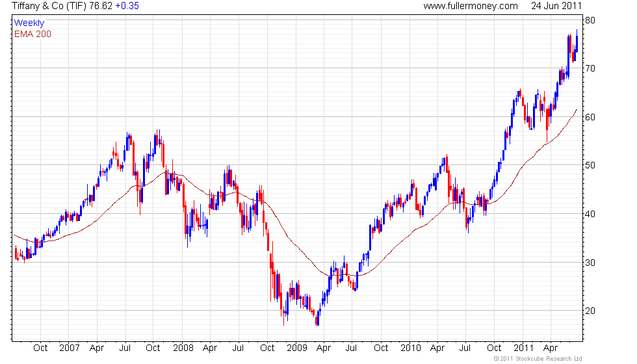The width and height of the screenshot is (637, 364).
Task: Click the 60 price axis label
Action: coord(590,117)
